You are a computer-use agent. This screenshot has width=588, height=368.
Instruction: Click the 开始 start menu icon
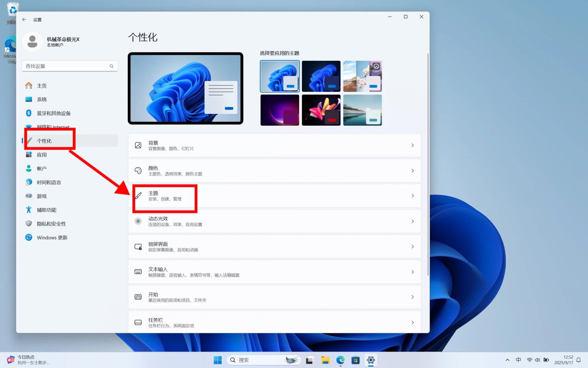tap(138, 297)
